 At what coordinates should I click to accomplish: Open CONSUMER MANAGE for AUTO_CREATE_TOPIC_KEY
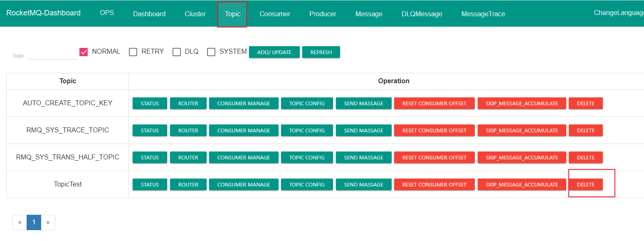tap(244, 103)
